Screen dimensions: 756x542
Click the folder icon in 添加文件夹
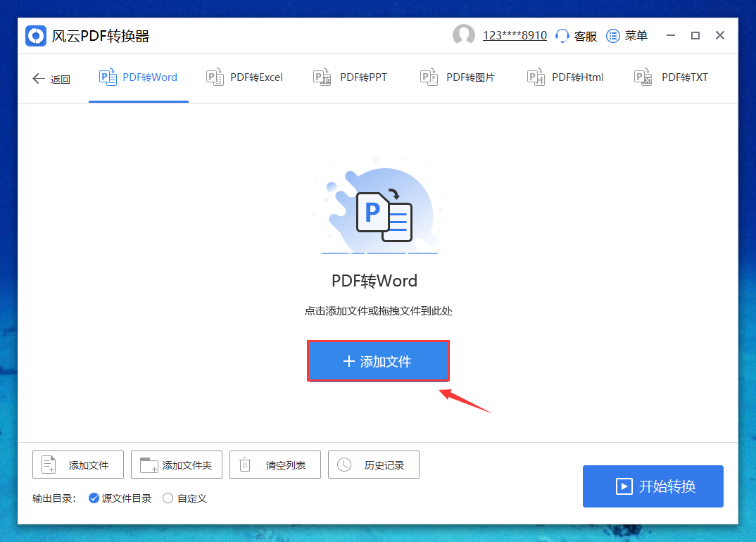pos(149,465)
